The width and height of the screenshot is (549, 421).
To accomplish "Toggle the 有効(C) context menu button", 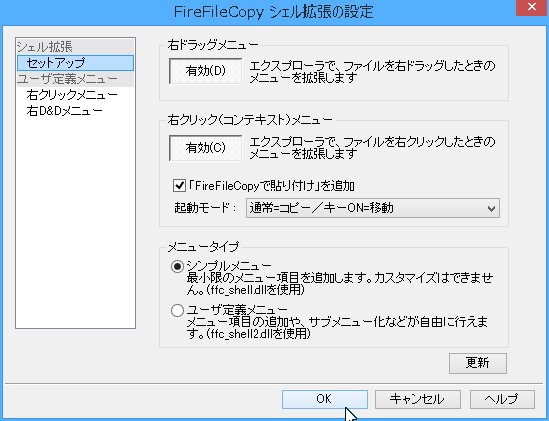I will 206,148.
